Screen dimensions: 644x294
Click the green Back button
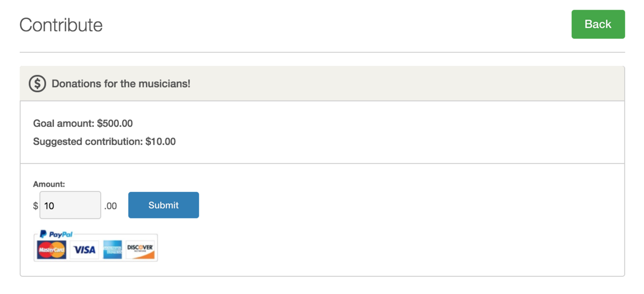pos(598,24)
